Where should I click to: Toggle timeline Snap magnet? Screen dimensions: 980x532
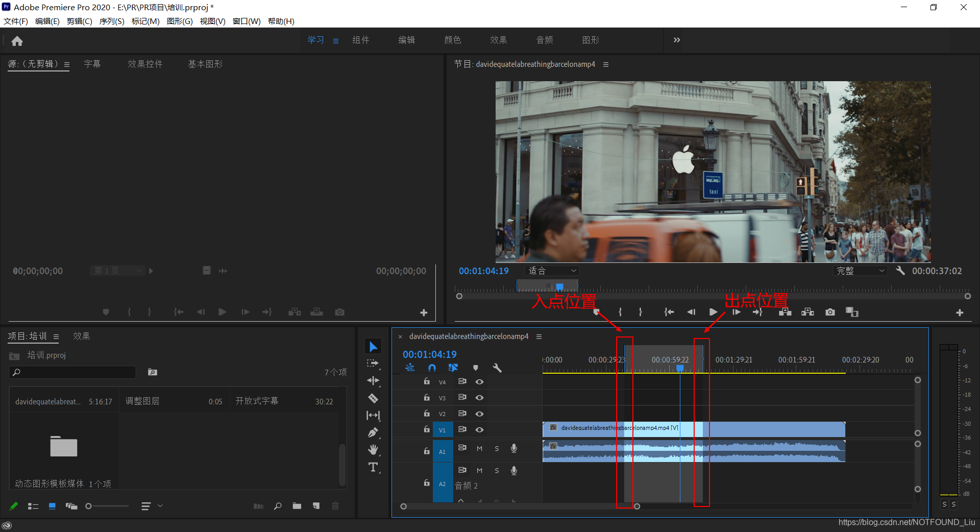[432, 368]
